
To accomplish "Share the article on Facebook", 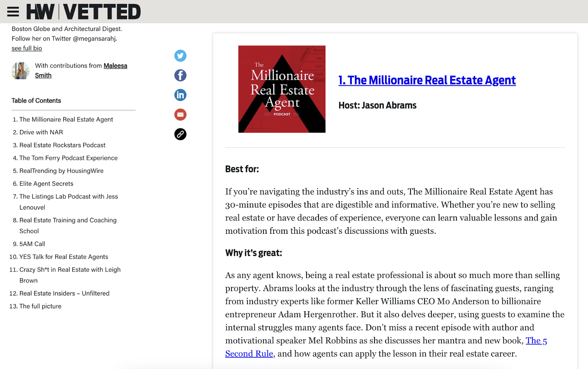I will click(180, 75).
